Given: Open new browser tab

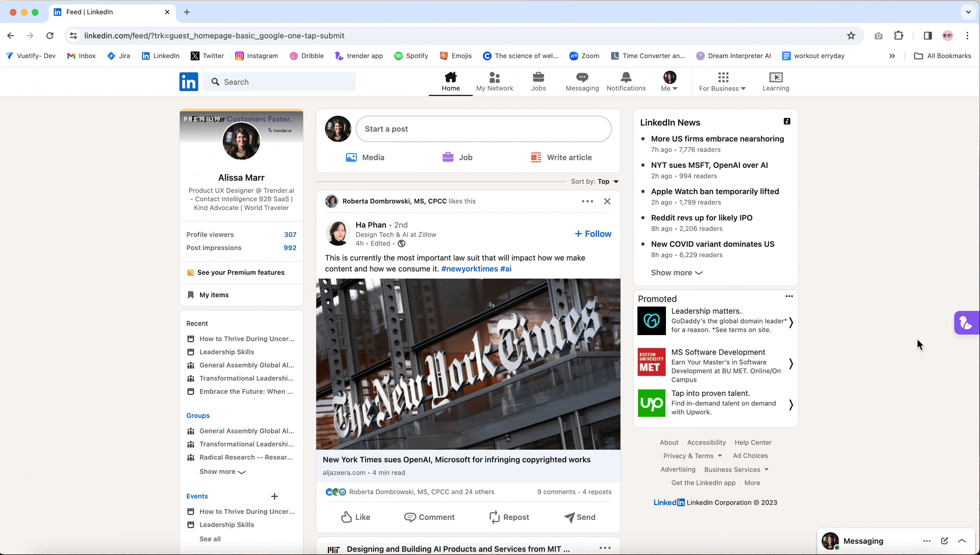Looking at the screenshot, I should click(x=187, y=12).
